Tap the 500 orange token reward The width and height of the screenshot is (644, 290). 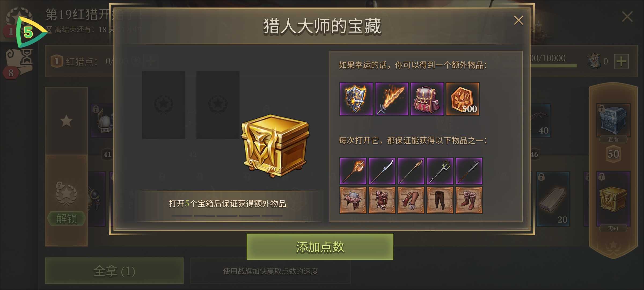(x=463, y=99)
